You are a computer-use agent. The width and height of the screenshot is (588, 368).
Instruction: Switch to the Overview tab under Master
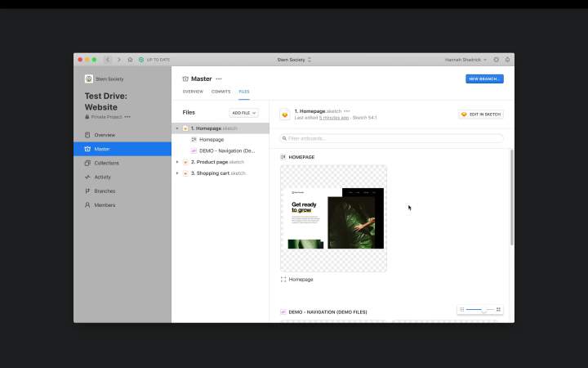pos(193,92)
